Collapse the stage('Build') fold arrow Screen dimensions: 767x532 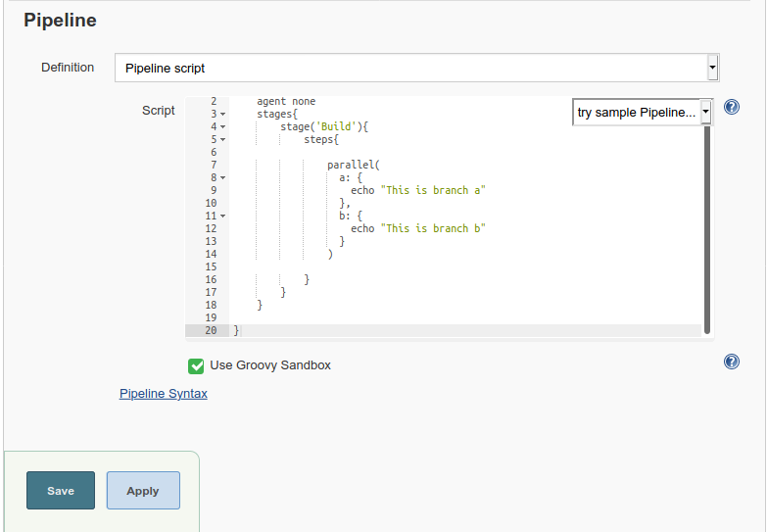(x=223, y=127)
